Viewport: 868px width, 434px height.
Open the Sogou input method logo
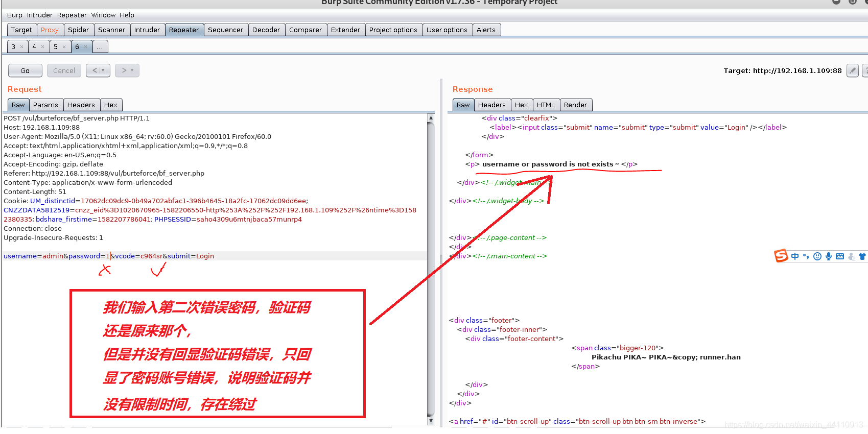coord(781,256)
